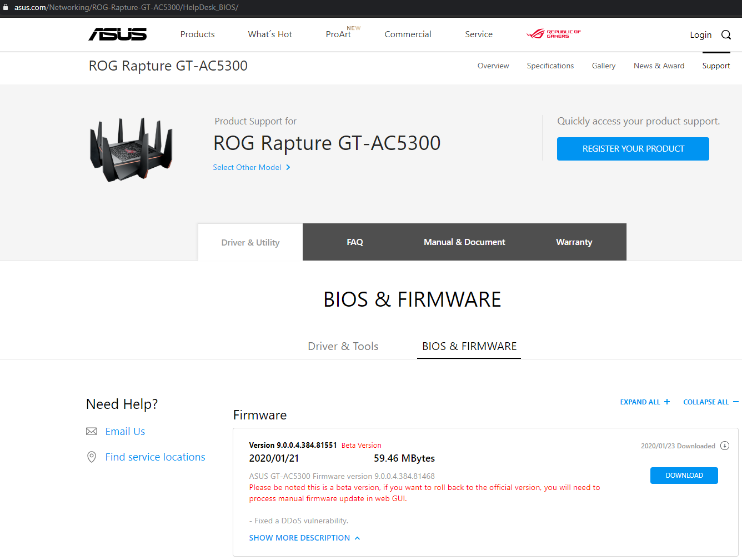The image size is (742, 560).
Task: Go to Specifications page
Action: 550,66
